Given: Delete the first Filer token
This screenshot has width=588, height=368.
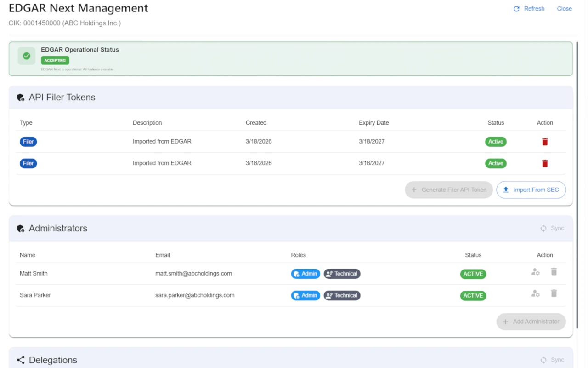Looking at the screenshot, I should pyautogui.click(x=545, y=142).
